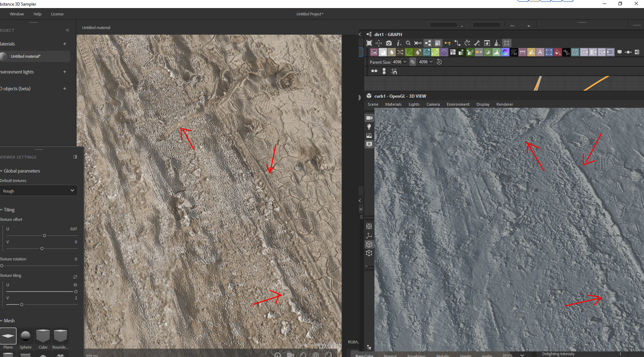This screenshot has height=357, width=644.
Task: Add a new material with the plus button
Action: (x=65, y=44)
